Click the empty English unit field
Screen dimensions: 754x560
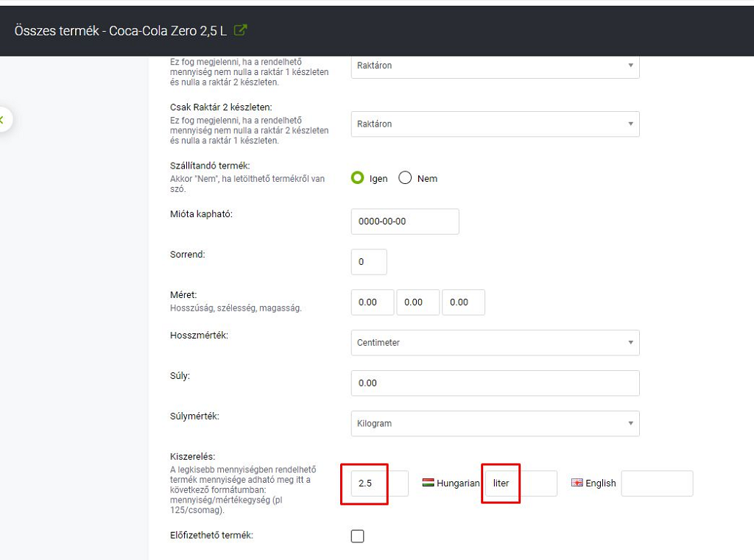tap(657, 483)
